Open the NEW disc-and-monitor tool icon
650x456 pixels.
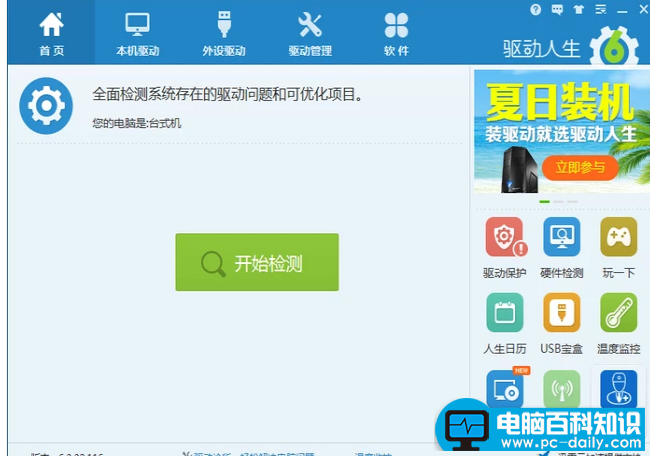(x=505, y=388)
